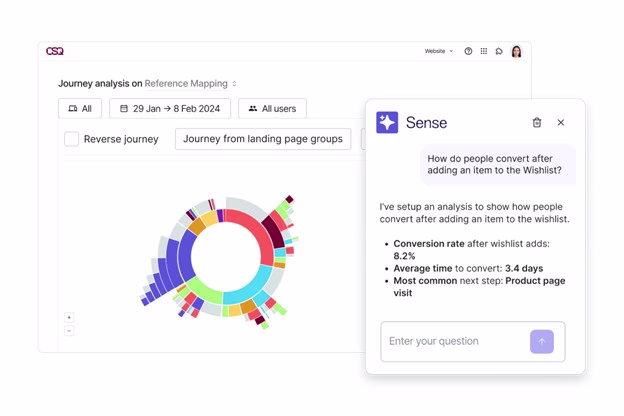This screenshot has height=416, width=624.
Task: Close the Sense panel
Action: (x=561, y=123)
